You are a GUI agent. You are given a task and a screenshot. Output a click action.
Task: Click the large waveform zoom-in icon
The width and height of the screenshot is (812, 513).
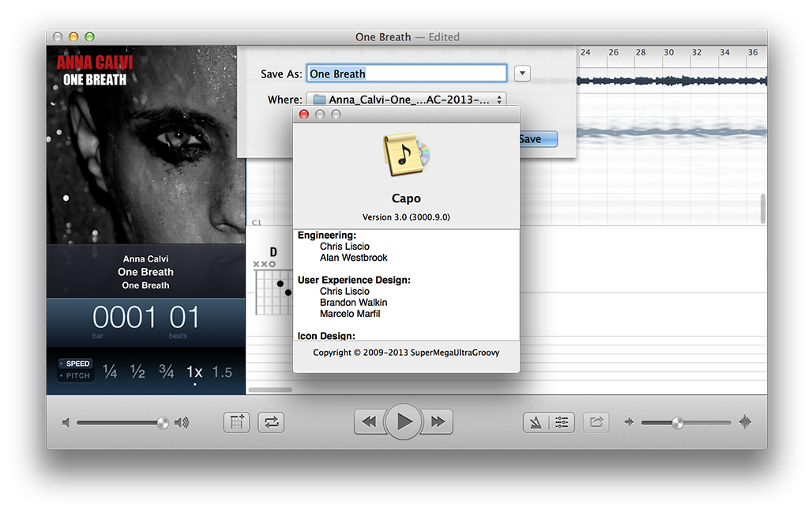click(745, 422)
